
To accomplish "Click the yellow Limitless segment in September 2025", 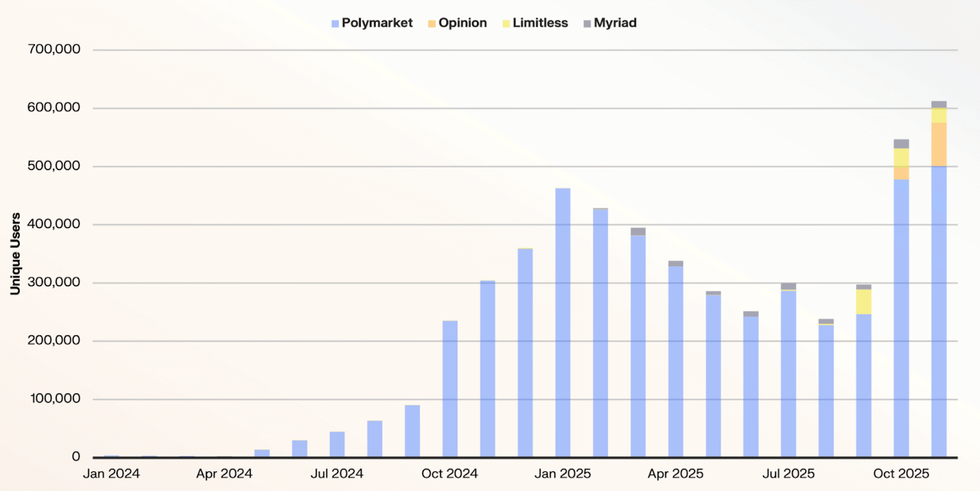I will pyautogui.click(x=864, y=302).
